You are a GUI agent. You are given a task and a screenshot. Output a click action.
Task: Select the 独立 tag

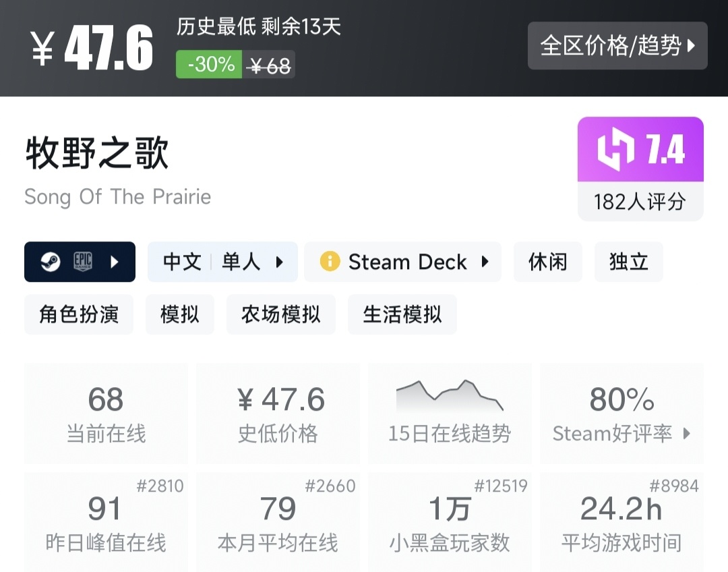[628, 262]
